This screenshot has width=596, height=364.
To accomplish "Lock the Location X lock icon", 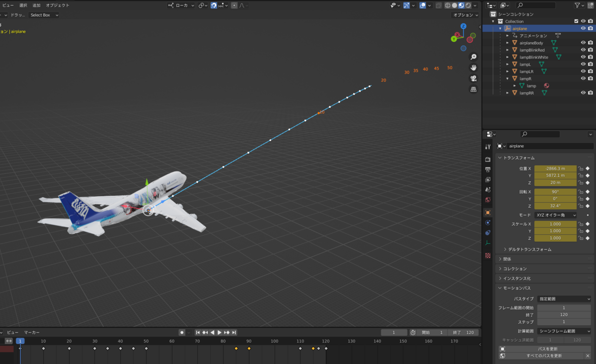I will click(x=580, y=168).
